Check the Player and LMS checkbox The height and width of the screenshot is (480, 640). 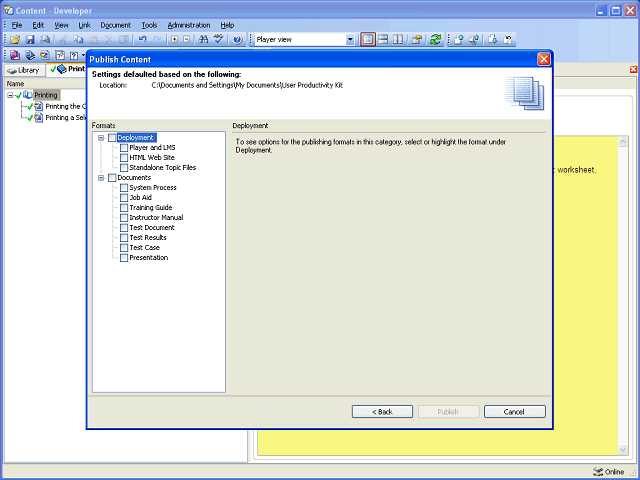[124, 148]
